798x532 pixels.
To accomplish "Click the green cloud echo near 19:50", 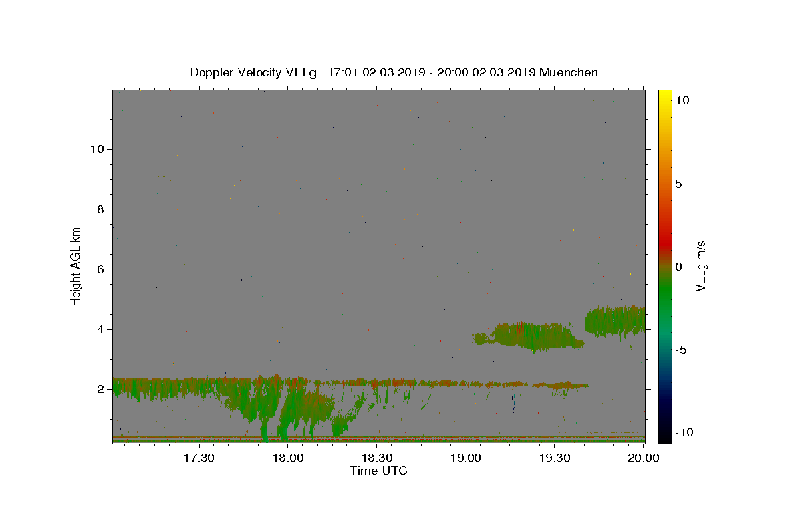I will point(615,321).
